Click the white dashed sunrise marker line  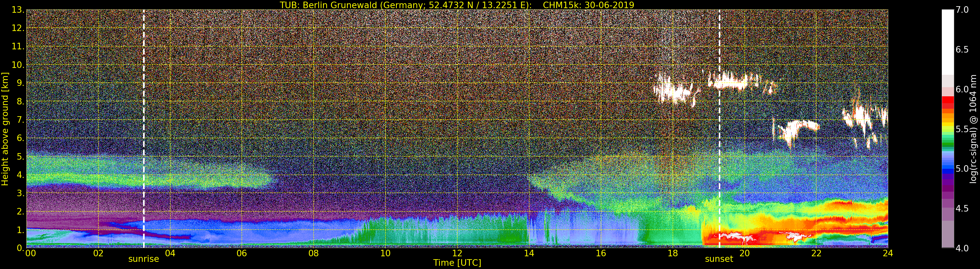pos(144,129)
